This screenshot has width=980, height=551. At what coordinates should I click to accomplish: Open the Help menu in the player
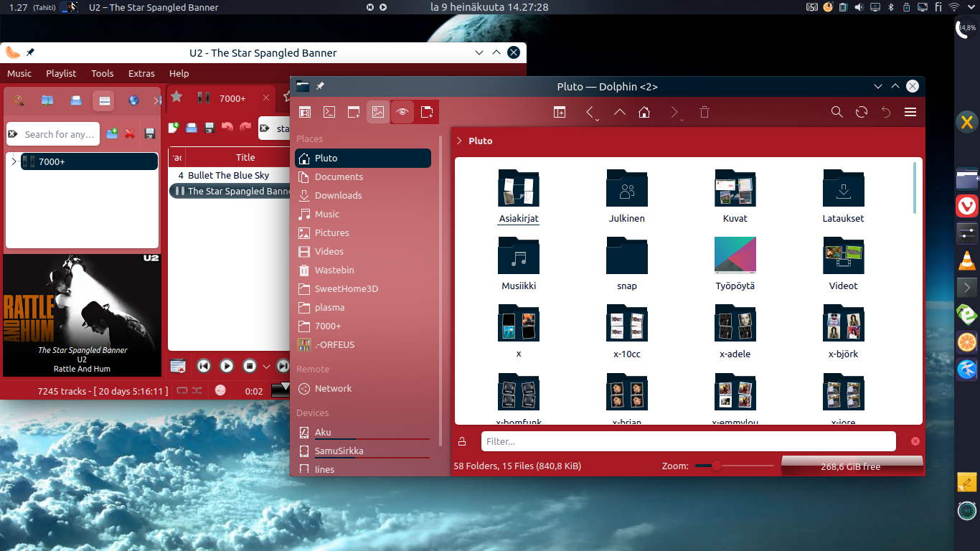tap(179, 73)
